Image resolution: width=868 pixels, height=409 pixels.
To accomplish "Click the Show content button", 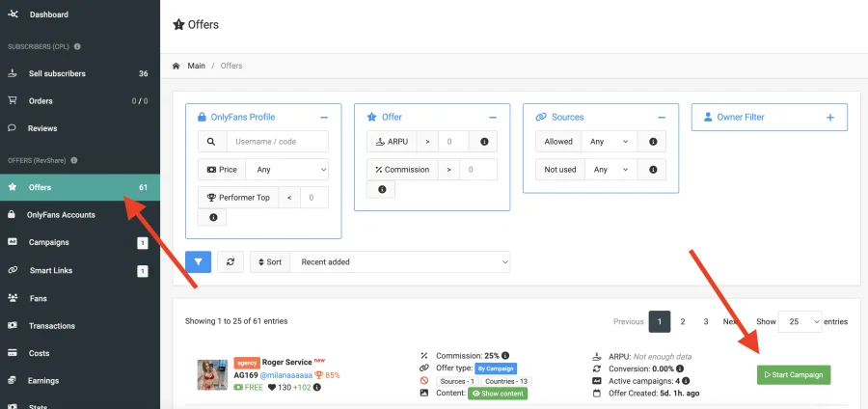I will (x=498, y=394).
